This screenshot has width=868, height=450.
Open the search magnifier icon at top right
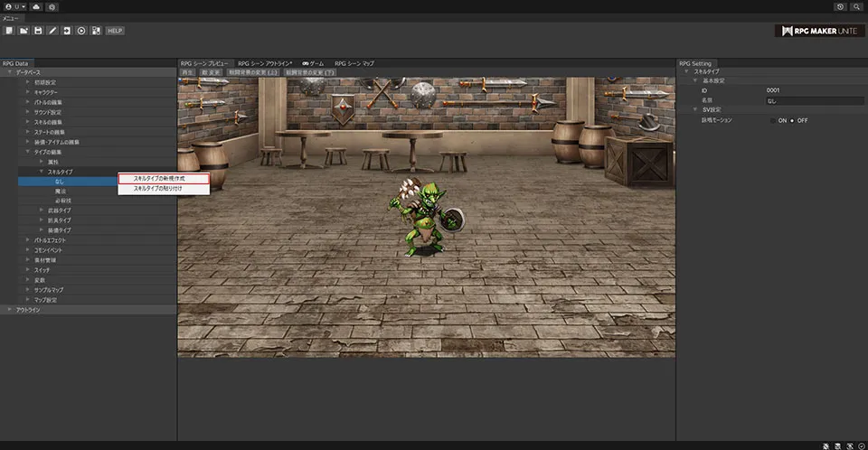click(856, 6)
